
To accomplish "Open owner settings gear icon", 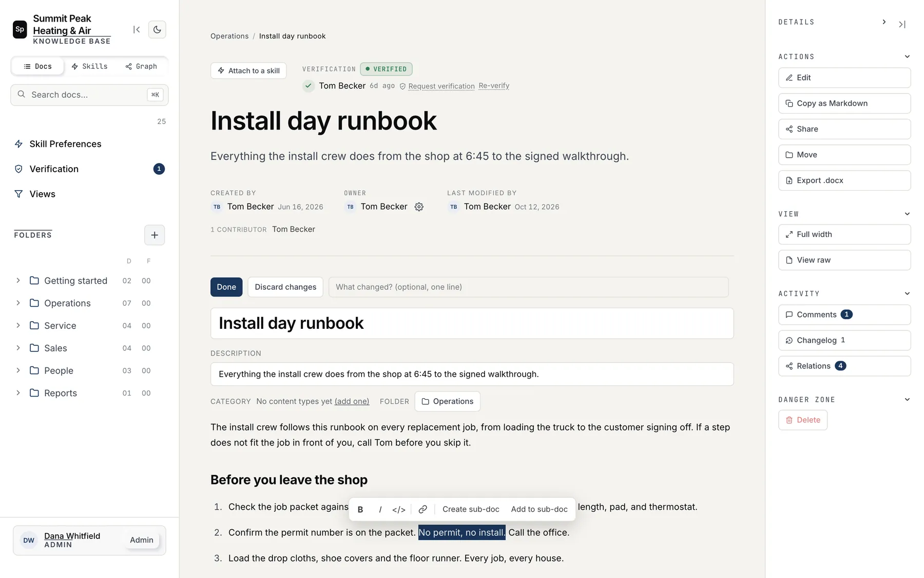I will point(419,207).
